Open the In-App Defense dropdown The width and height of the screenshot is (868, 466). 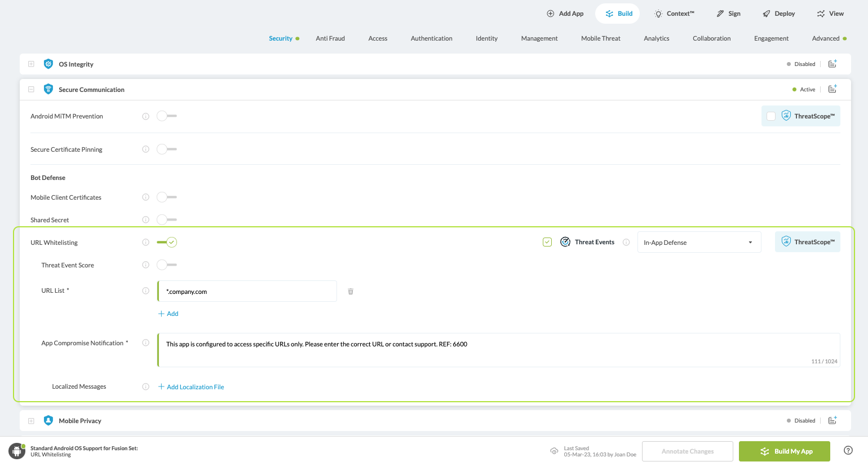click(x=699, y=243)
